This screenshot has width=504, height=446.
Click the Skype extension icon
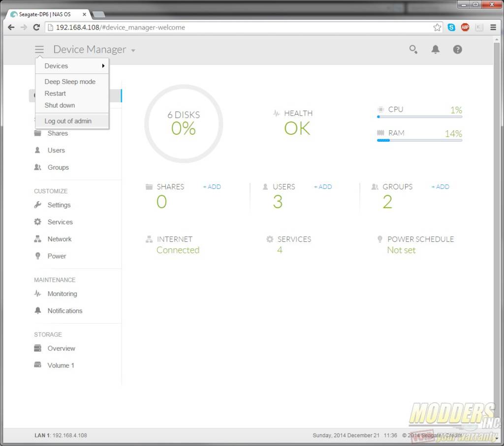point(451,28)
